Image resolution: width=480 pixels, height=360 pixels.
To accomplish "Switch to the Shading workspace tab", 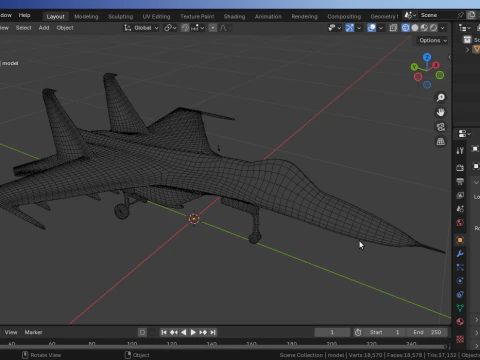I will (234, 16).
